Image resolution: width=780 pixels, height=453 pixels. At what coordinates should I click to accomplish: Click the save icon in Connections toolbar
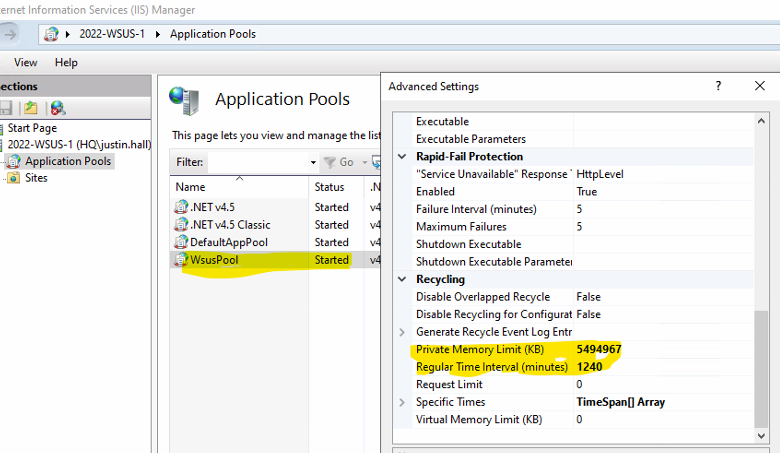[5, 108]
